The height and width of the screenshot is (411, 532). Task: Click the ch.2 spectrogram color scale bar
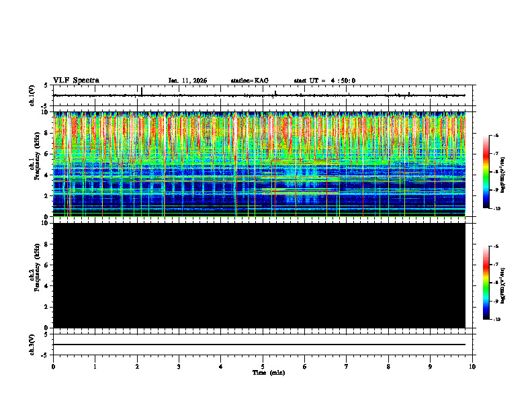(486, 283)
